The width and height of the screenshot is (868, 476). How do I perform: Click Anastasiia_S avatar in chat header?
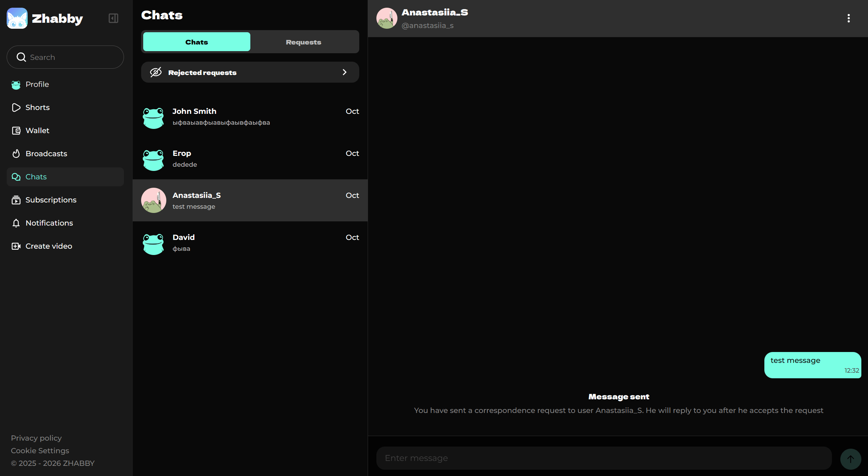click(387, 18)
